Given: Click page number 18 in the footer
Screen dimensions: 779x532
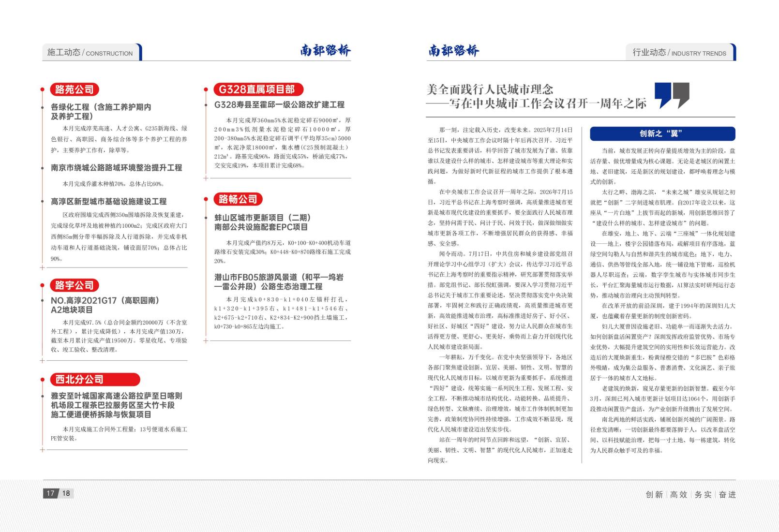Looking at the screenshot, I should tap(66, 493).
